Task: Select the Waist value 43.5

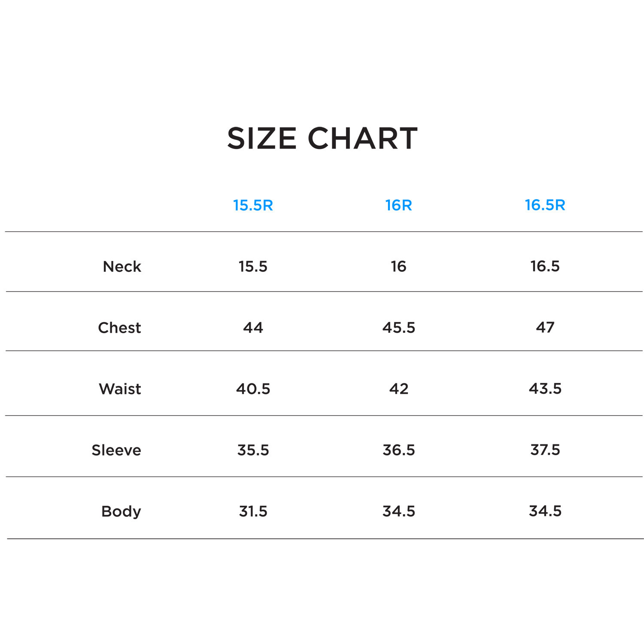Action: coord(545,389)
